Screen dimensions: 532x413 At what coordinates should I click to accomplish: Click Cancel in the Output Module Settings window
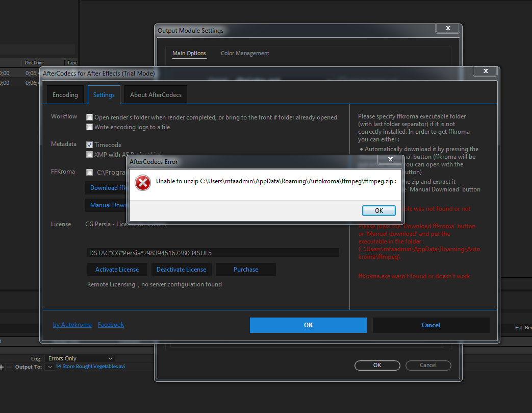pos(428,365)
